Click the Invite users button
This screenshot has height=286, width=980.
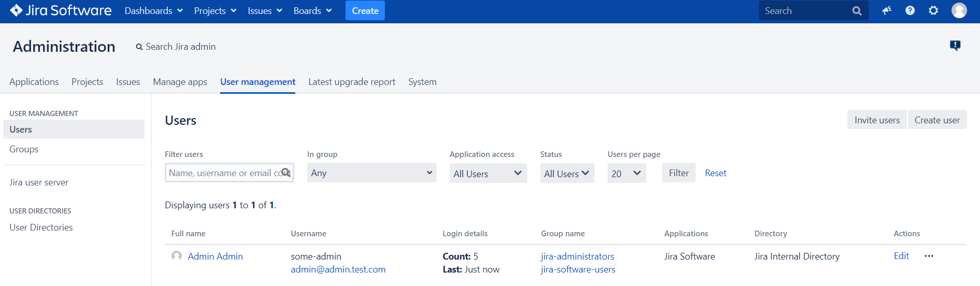(x=877, y=120)
